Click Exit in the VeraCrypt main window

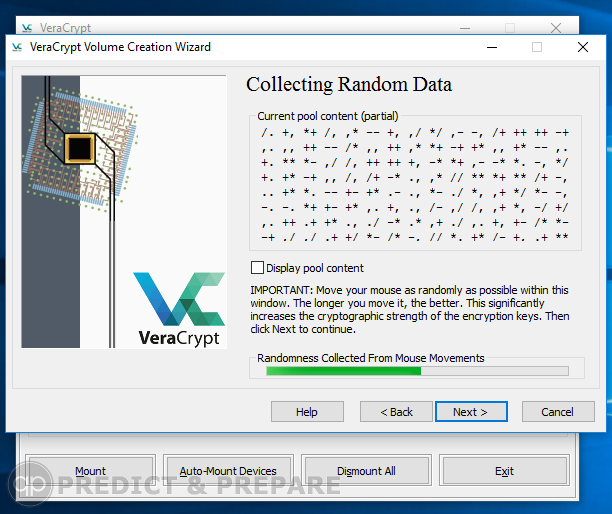[x=504, y=471]
